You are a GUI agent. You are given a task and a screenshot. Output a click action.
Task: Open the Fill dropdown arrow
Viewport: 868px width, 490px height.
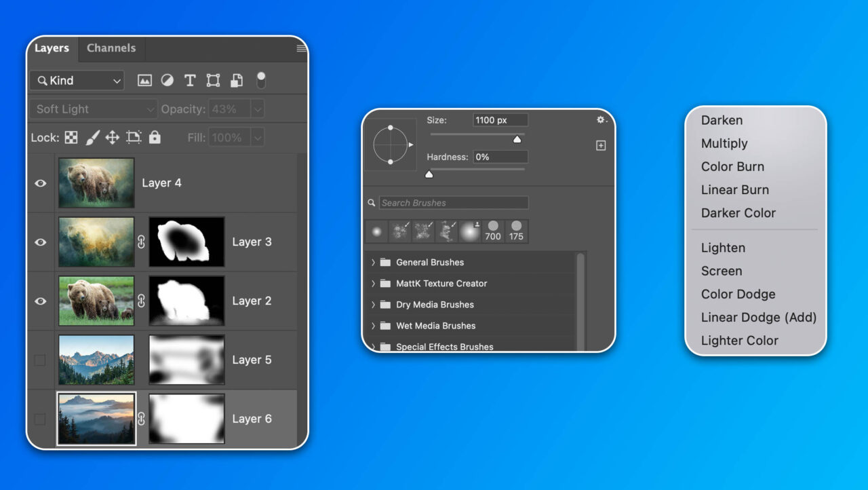(x=258, y=138)
